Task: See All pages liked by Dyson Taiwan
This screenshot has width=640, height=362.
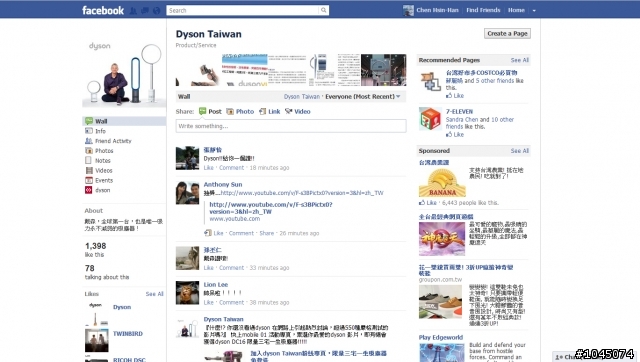Action: coord(154,294)
